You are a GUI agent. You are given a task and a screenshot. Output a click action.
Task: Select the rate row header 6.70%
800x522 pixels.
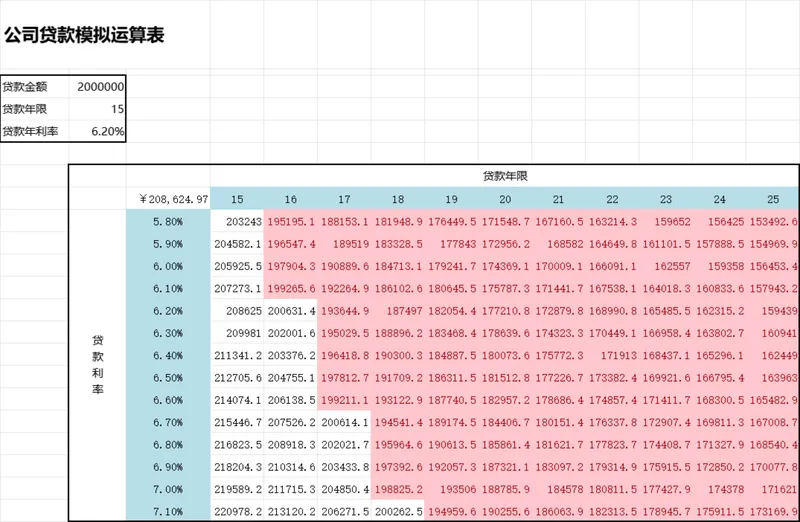[168, 422]
